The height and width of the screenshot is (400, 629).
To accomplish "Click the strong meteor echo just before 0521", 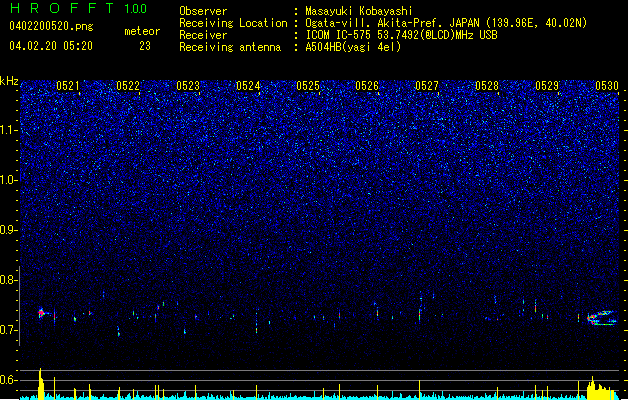I will click(x=41, y=313).
